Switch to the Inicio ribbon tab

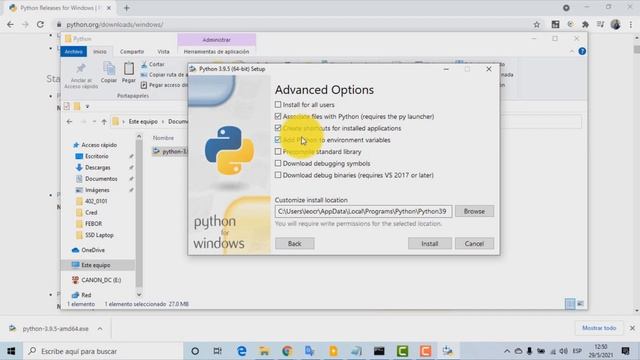(x=100, y=51)
